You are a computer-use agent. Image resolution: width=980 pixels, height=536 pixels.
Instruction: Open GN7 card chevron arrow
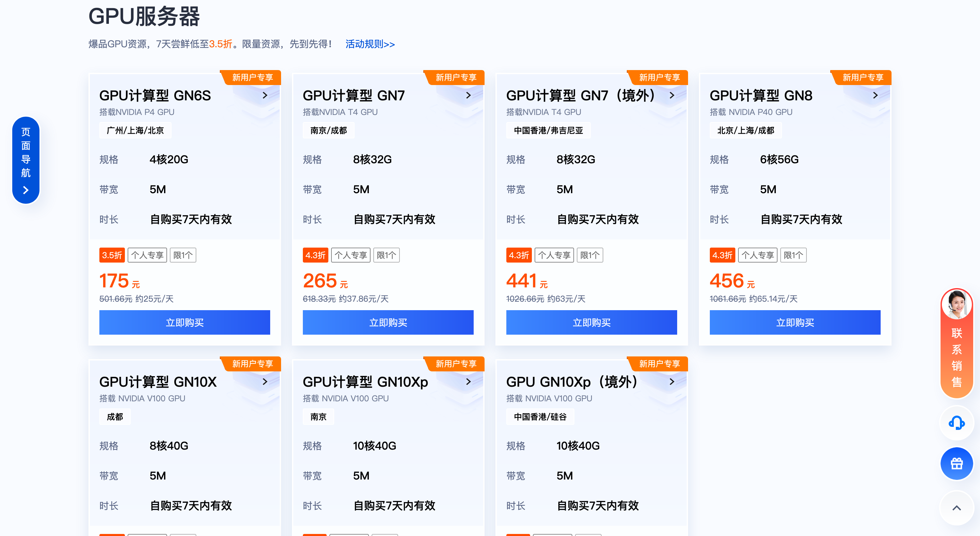tap(468, 96)
